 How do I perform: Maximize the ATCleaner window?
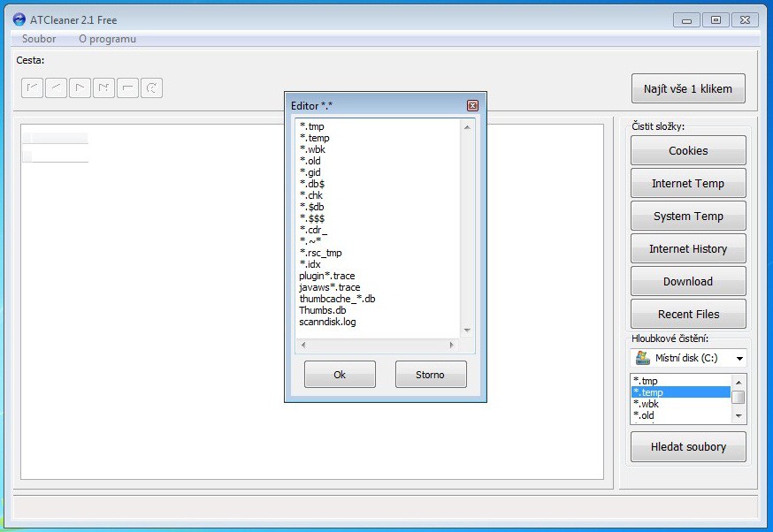716,20
